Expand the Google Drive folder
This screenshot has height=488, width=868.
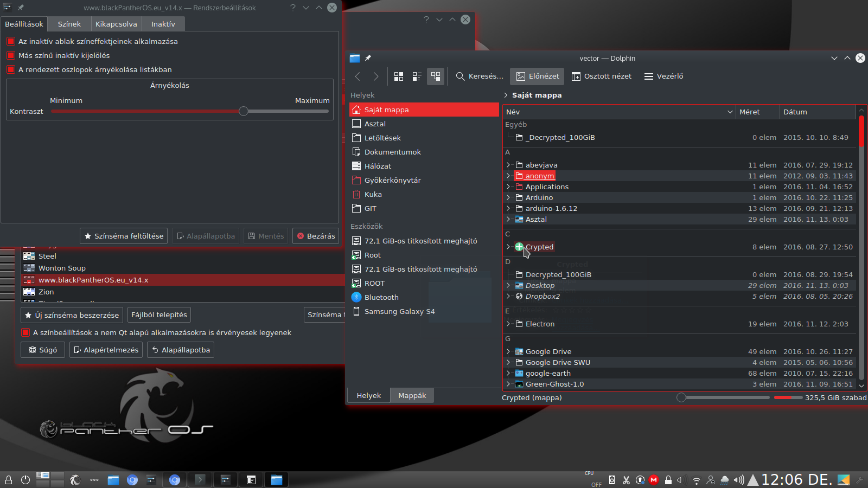coord(508,351)
